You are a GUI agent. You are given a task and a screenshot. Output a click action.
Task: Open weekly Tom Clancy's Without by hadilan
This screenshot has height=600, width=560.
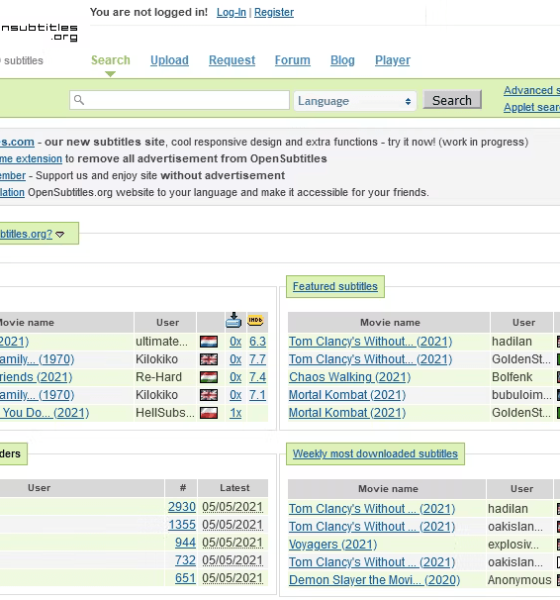372,509
